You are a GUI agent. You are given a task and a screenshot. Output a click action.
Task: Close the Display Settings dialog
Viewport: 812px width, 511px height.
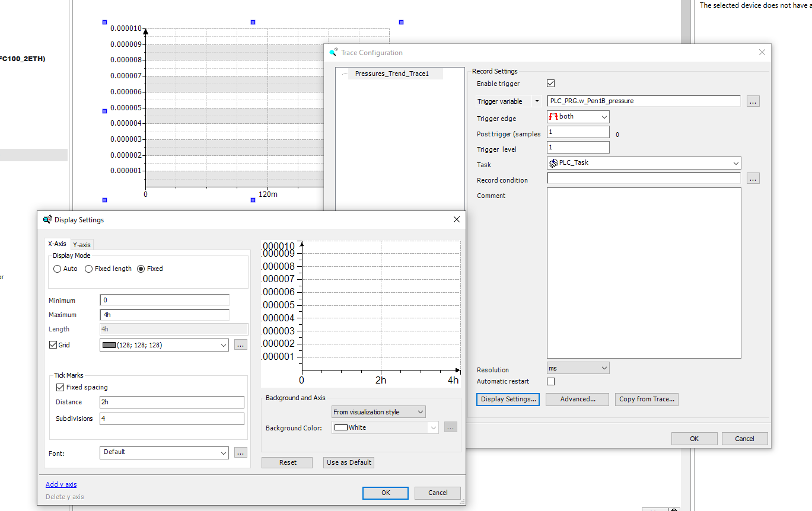click(456, 219)
